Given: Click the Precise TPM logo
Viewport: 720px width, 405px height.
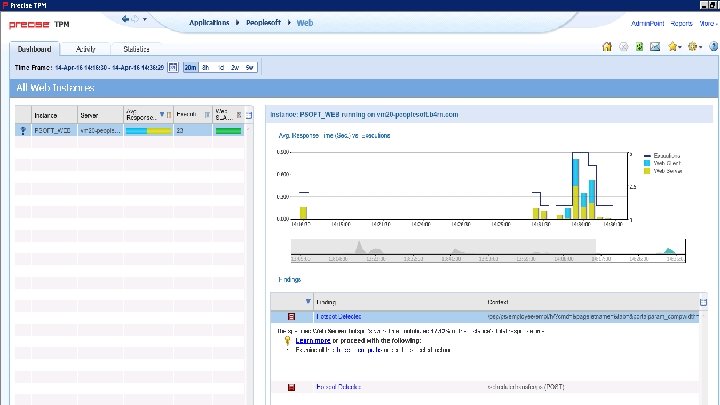Looking at the screenshot, I should (x=39, y=24).
